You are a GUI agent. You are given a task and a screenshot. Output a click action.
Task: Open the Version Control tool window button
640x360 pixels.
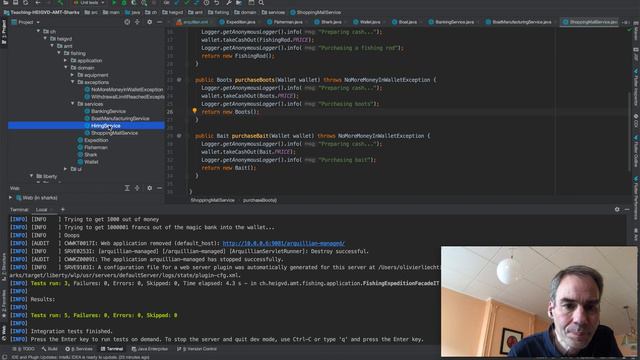click(x=197, y=349)
